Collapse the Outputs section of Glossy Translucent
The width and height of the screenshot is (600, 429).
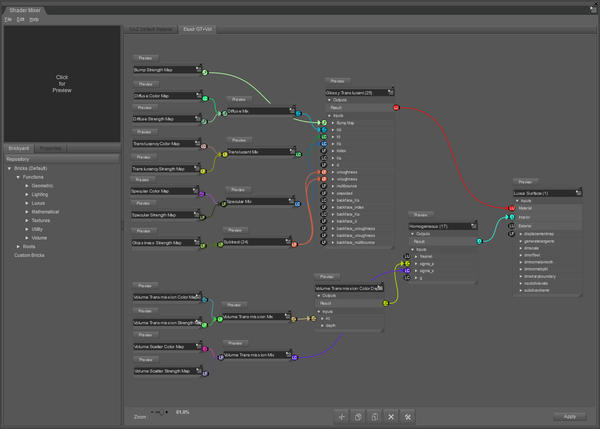pyautogui.click(x=329, y=100)
